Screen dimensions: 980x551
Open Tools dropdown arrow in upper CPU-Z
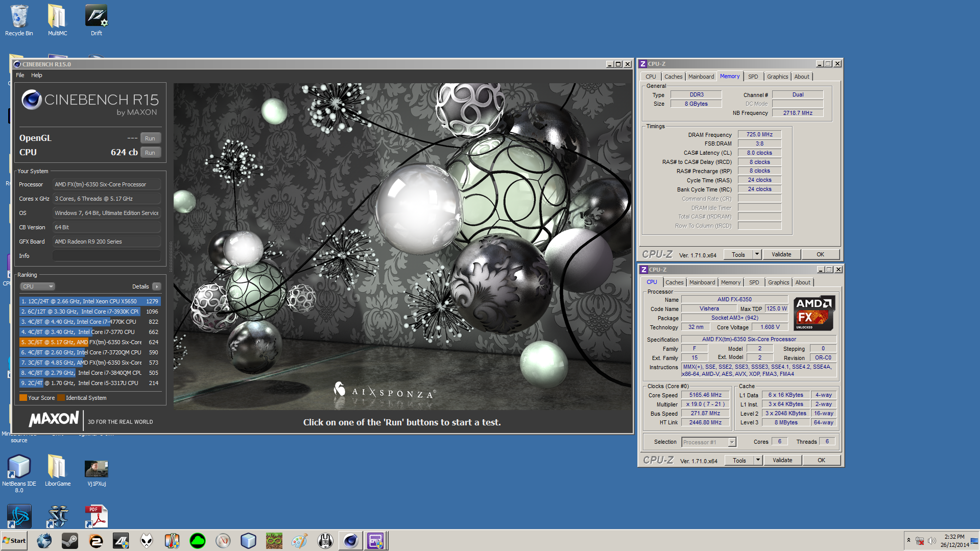tap(757, 254)
